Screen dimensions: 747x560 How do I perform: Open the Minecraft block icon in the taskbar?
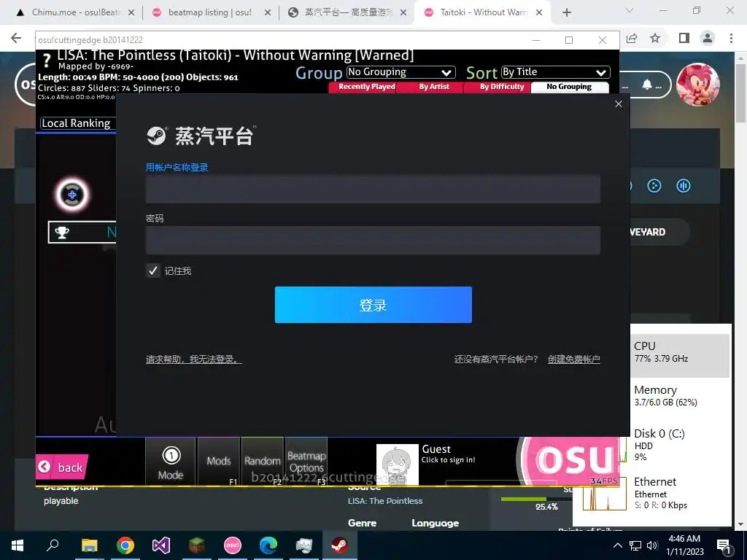pyautogui.click(x=197, y=545)
